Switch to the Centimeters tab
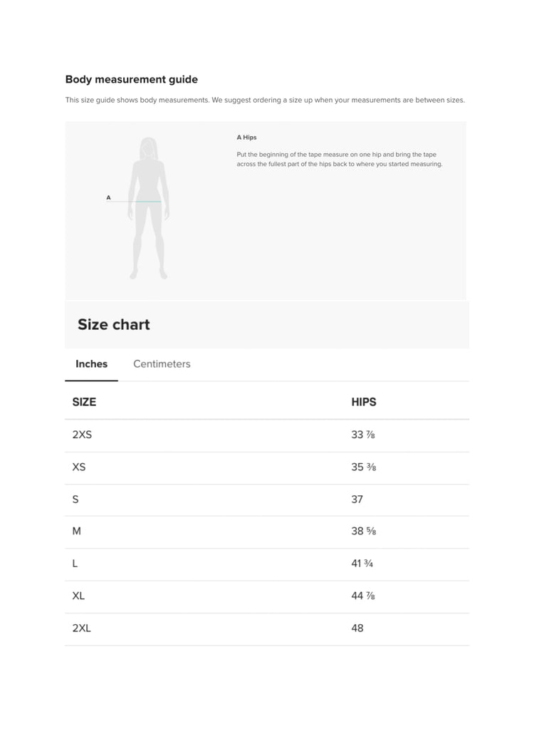This screenshot has height=756, width=534. 162,364
